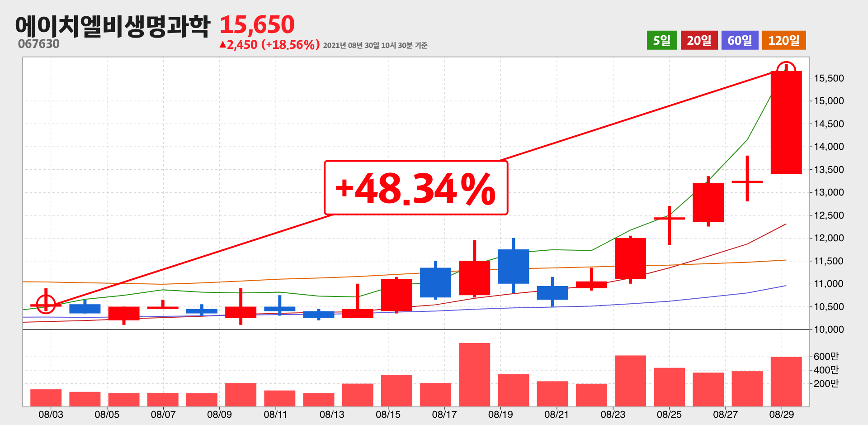Click the orange 120일 moving average legend
868x425 pixels.
point(784,40)
